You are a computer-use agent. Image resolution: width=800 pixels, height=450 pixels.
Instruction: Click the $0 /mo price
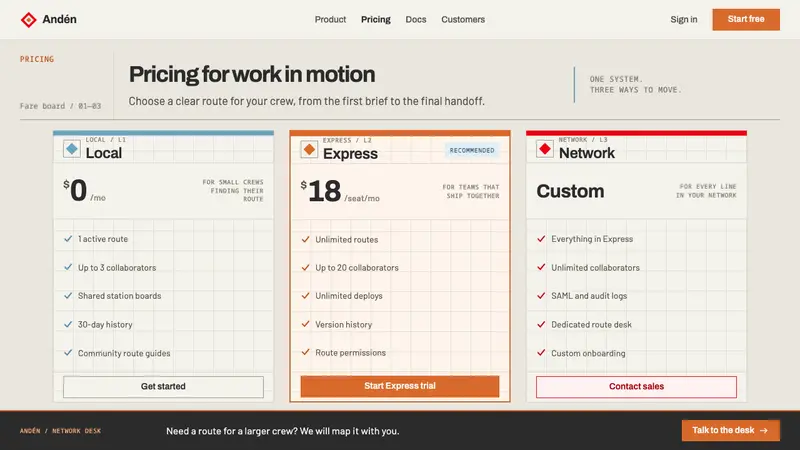[x=85, y=191]
